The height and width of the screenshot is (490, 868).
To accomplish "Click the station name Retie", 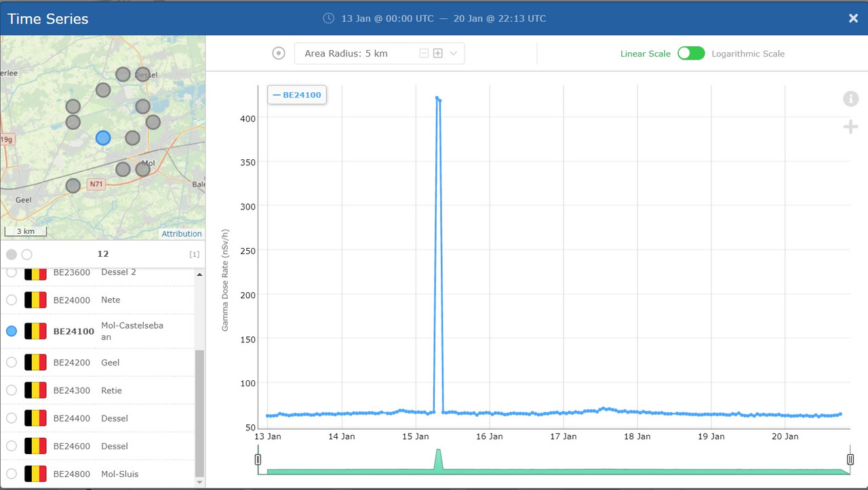I will click(112, 390).
